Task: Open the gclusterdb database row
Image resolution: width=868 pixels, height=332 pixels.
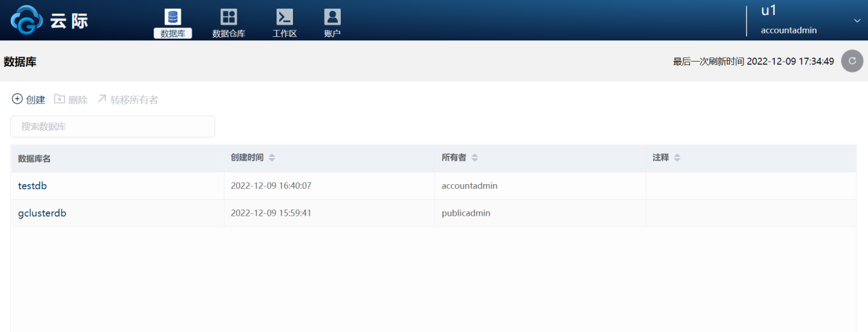Action: 433,213
